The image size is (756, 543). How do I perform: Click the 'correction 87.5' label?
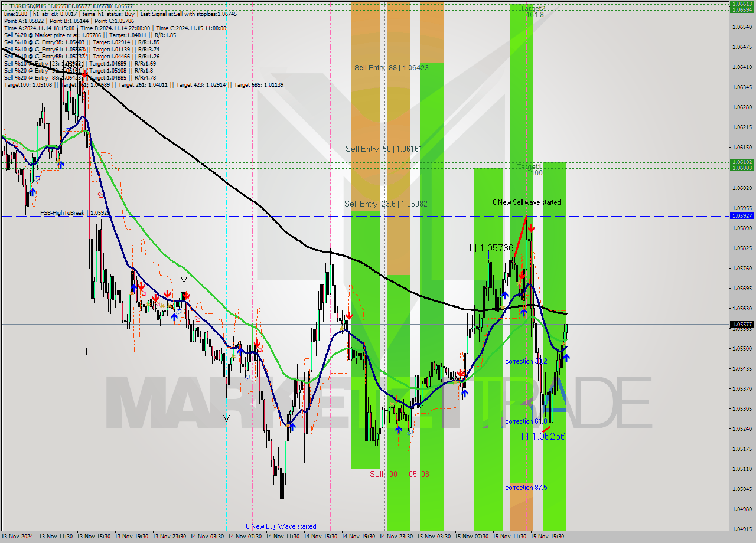click(526, 488)
